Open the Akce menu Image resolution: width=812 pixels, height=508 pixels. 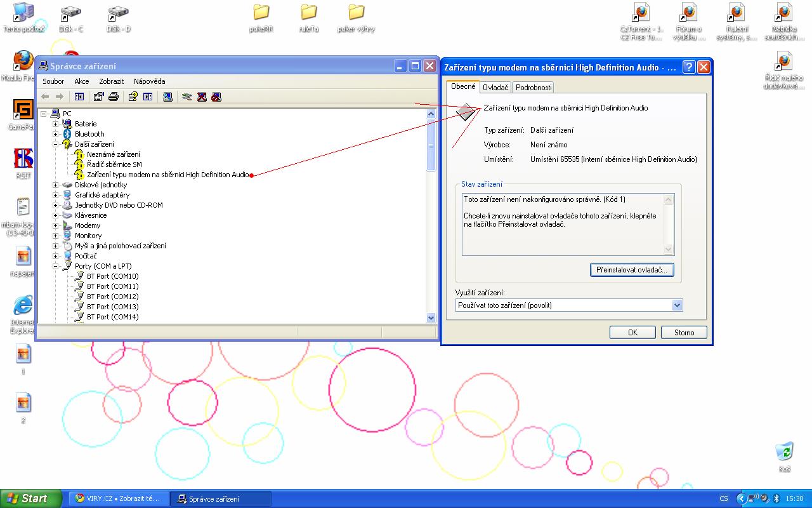click(x=81, y=81)
